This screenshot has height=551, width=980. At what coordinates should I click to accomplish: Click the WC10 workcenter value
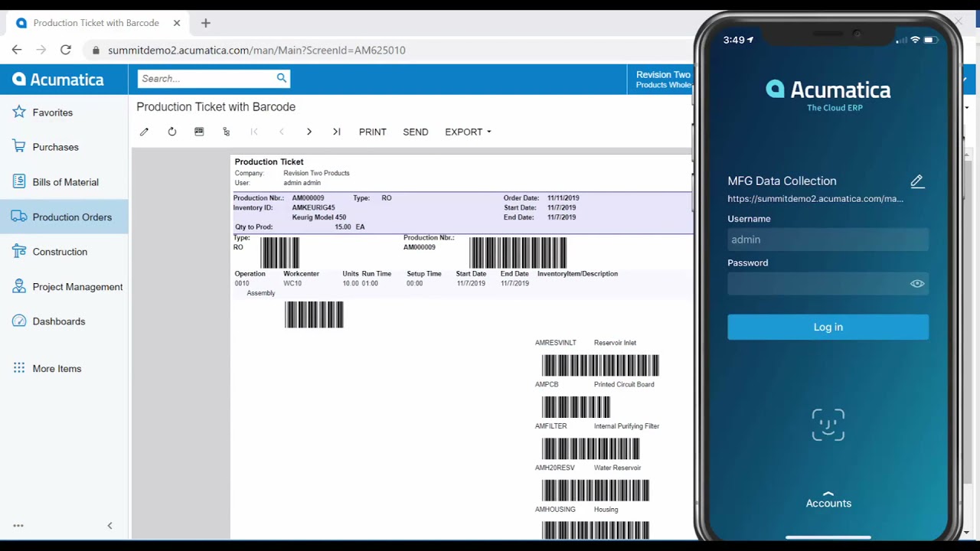click(292, 283)
